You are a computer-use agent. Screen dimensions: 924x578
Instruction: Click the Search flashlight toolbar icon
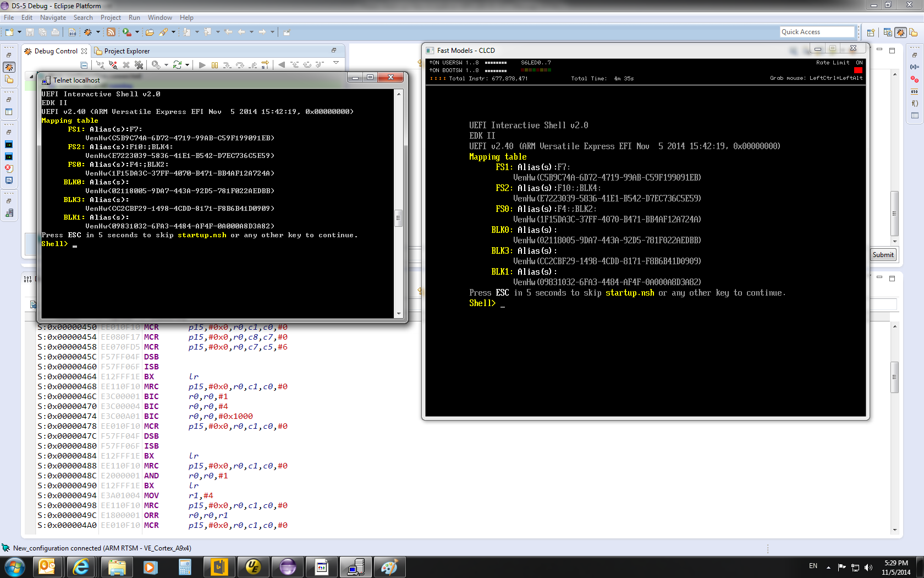pos(163,32)
